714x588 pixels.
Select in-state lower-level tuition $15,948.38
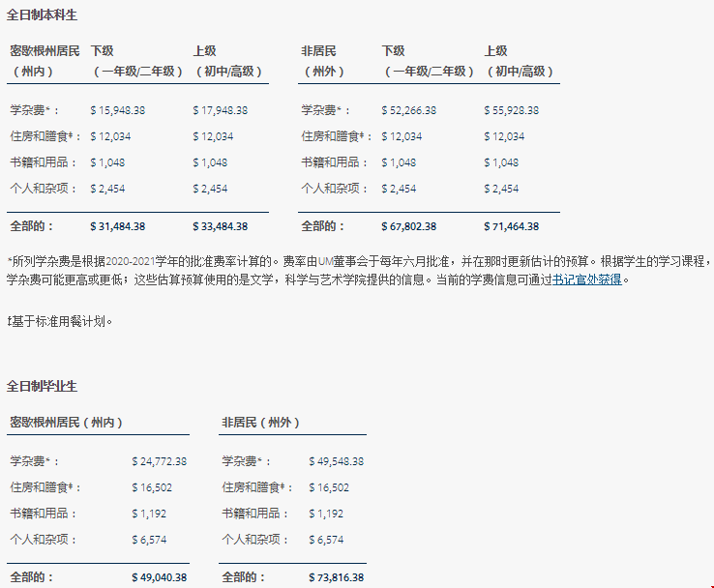[x=117, y=110]
